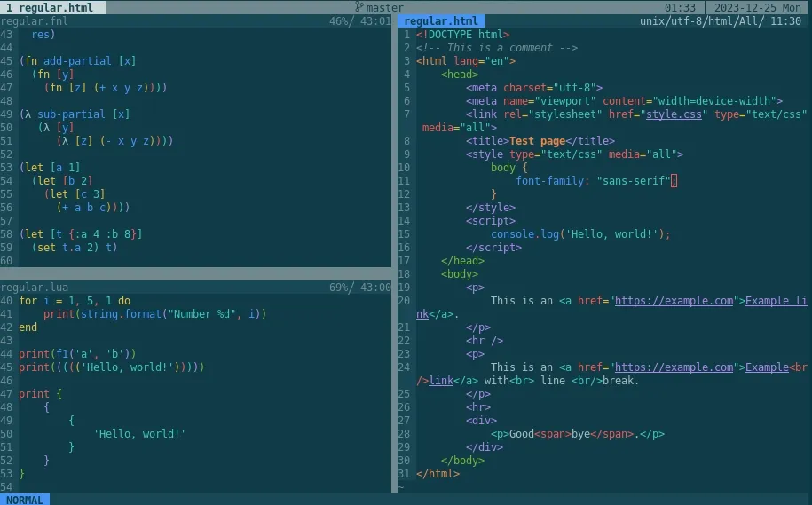Click the '69%/ 43:00' position indicator
This screenshot has height=505, width=812.
pos(360,288)
